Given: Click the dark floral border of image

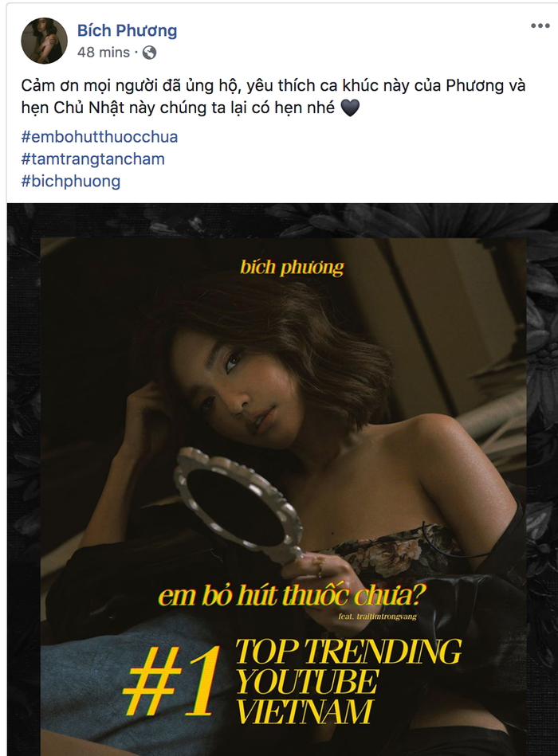Looking at the screenshot, I should pos(23,434).
